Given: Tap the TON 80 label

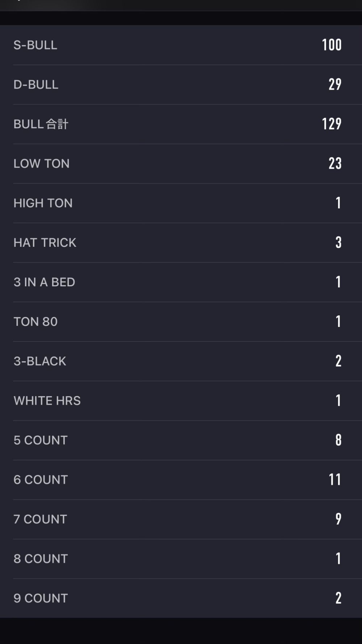Looking at the screenshot, I should point(35,321).
